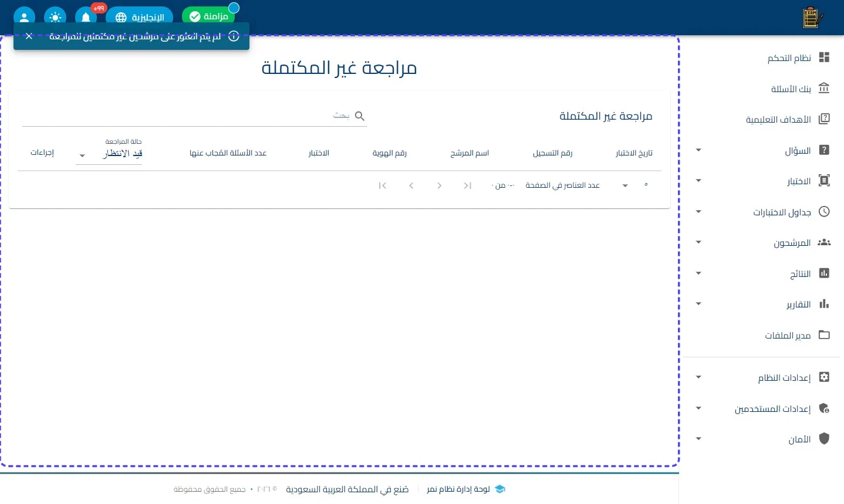This screenshot has width=844, height=504.
Task: Click the exam app logo
Action: [812, 18]
